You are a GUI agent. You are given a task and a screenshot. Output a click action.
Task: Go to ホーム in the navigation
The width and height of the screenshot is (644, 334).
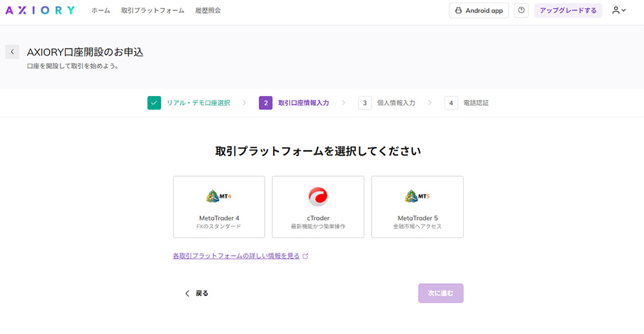(x=100, y=11)
